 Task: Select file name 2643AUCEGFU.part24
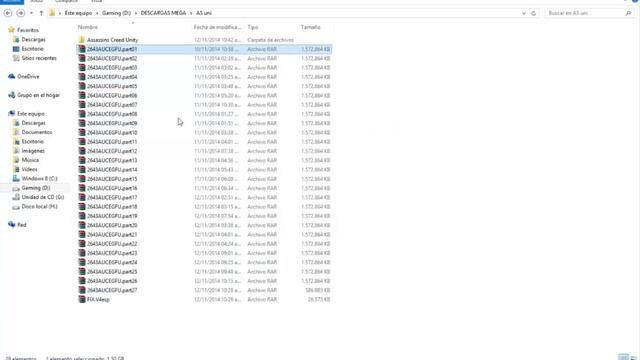pyautogui.click(x=112, y=262)
